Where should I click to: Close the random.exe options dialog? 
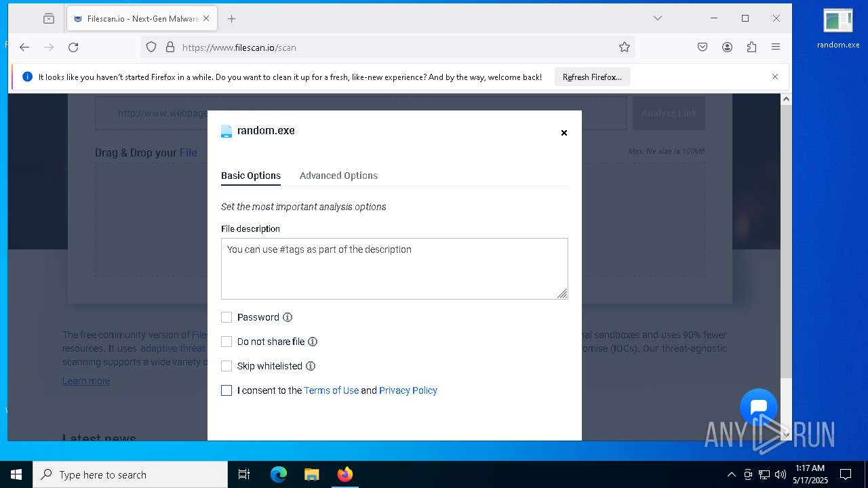(564, 133)
